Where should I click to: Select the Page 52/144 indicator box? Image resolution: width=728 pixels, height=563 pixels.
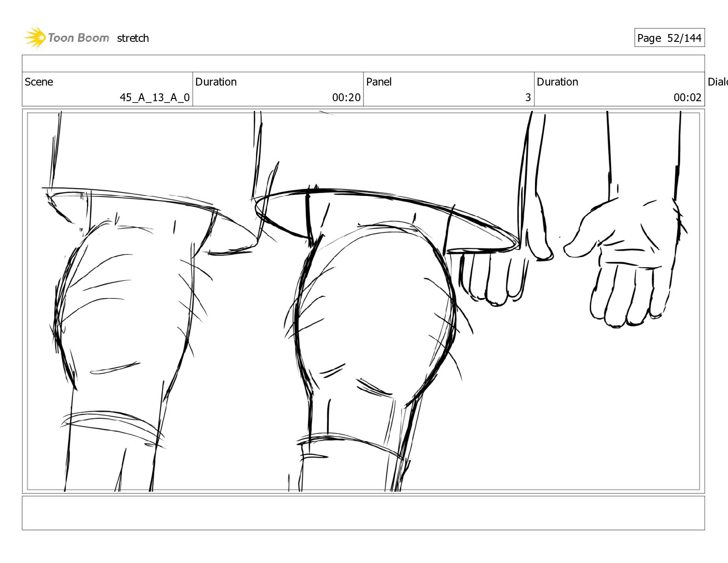[669, 38]
